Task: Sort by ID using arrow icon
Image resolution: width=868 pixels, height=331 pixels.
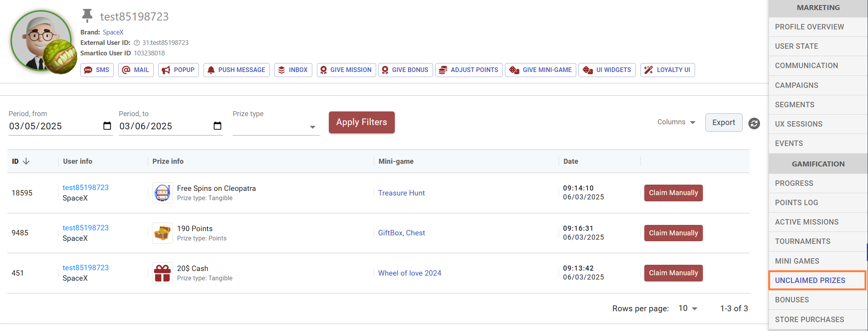Action: pyautogui.click(x=26, y=161)
